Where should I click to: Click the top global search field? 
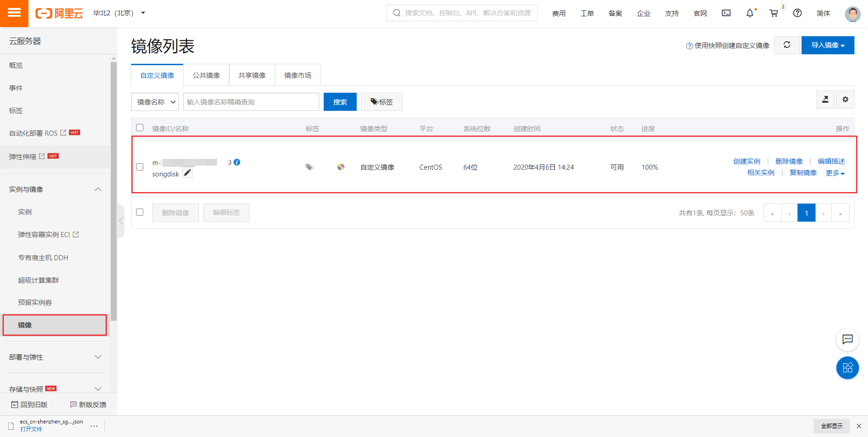tap(462, 13)
